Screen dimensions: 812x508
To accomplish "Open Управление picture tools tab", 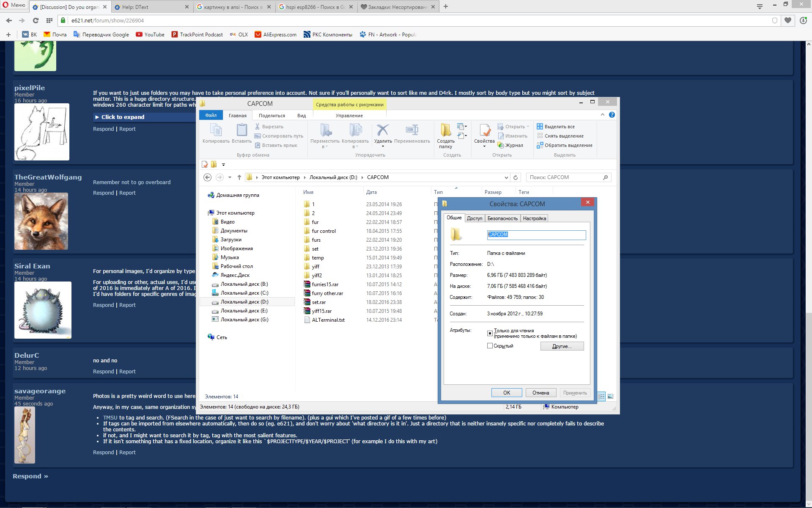I will pos(349,116).
